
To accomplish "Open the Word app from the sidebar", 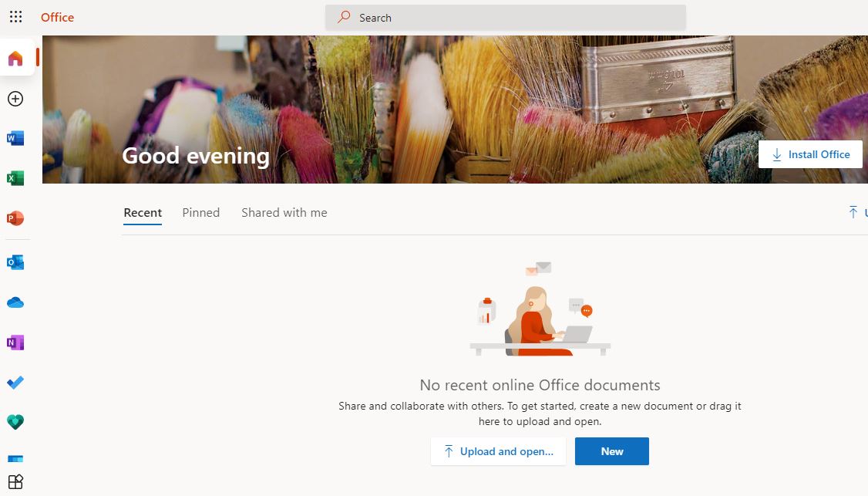I will (15, 137).
